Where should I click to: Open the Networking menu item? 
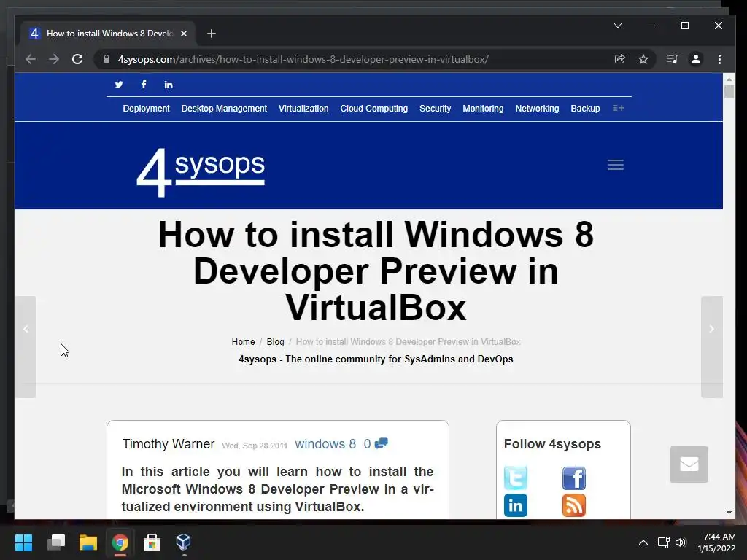(x=537, y=109)
